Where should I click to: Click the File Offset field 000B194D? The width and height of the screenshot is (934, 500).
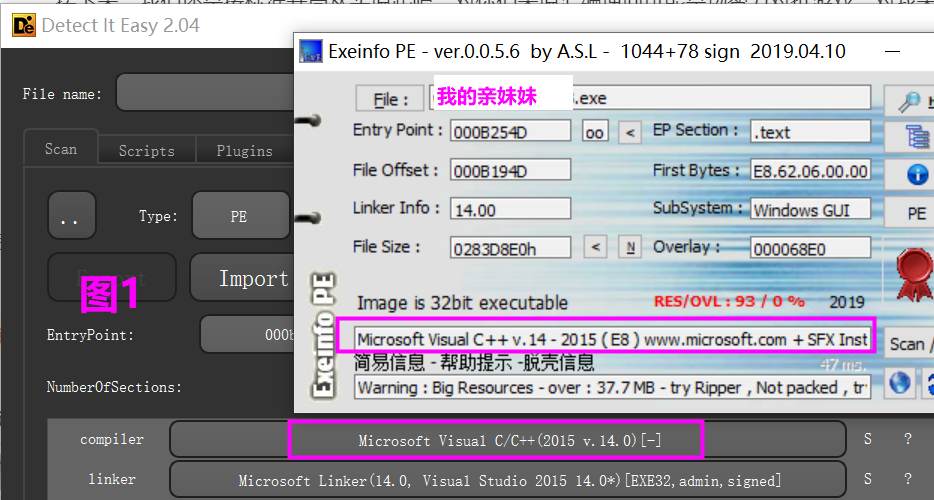coord(510,170)
